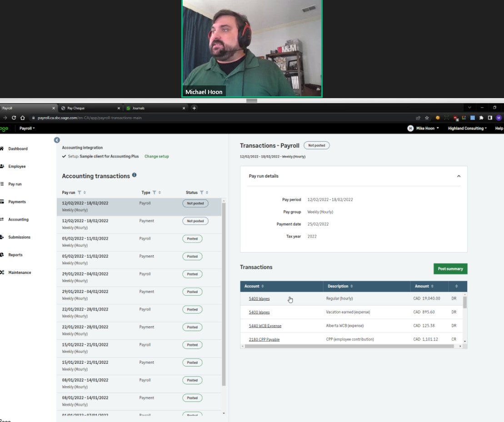Collapse the Pay run details chevron
Screen dimensions: 504x422
tap(459, 176)
